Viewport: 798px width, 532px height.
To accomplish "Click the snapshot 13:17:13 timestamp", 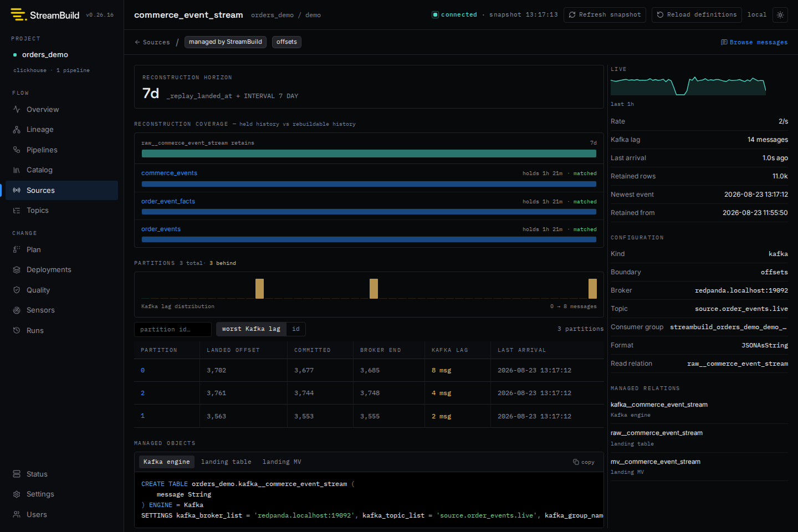I will [x=524, y=15].
